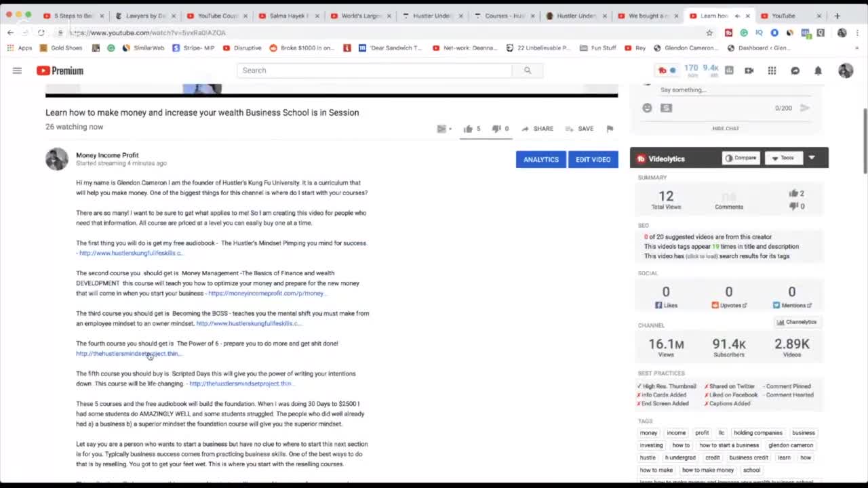This screenshot has width=868, height=488.
Task: Open the Fun Stuff bookmark folder
Action: coord(597,48)
